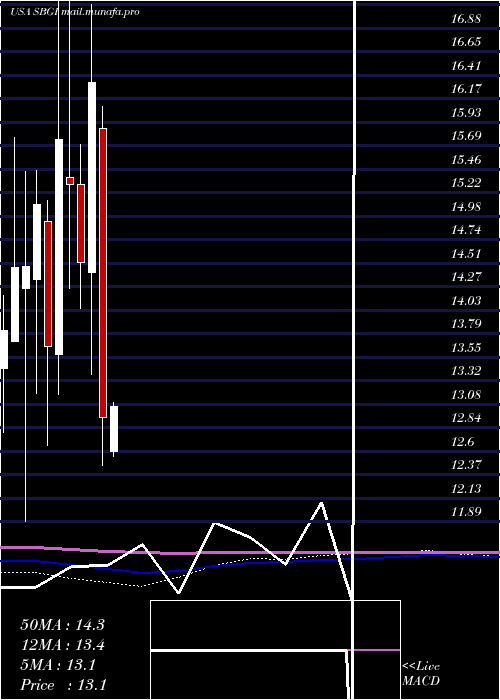Viewport: 500px width, 700px height.
Task: Click the 14.98 price axis label
Action: 466,206
